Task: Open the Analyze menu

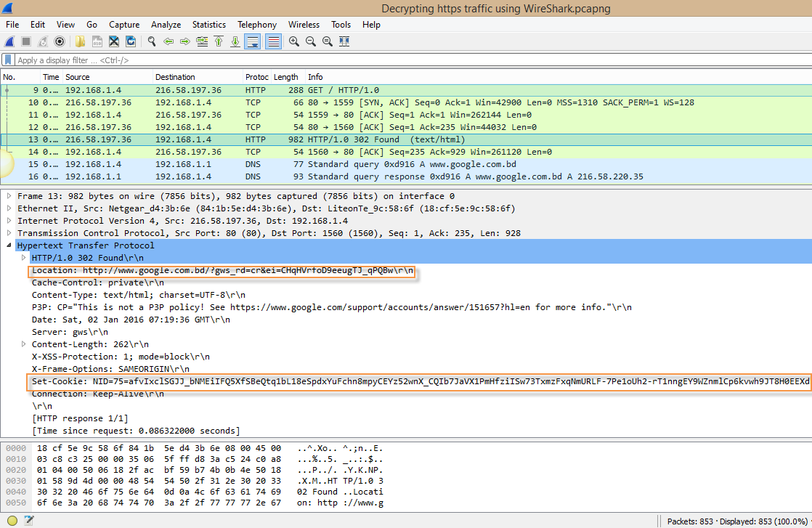Action: coord(166,24)
